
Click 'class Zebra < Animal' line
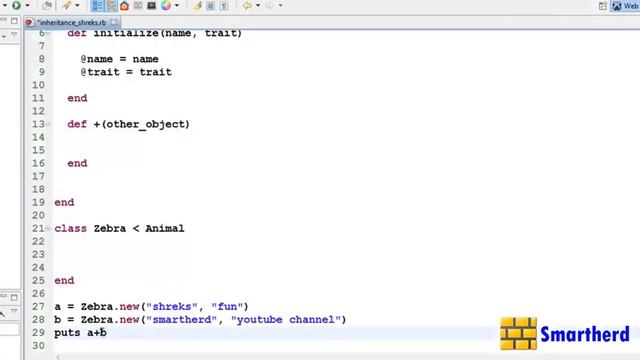click(119, 229)
